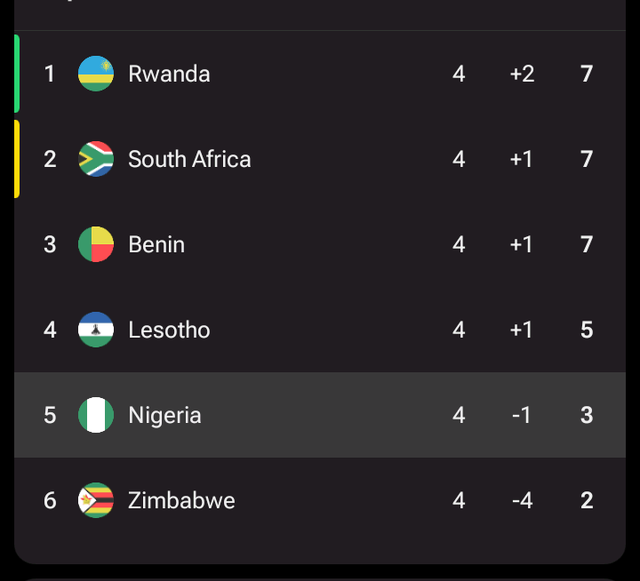Image resolution: width=640 pixels, height=581 pixels.
Task: Select the highlighted Nigeria row
Action: pyautogui.click(x=320, y=415)
